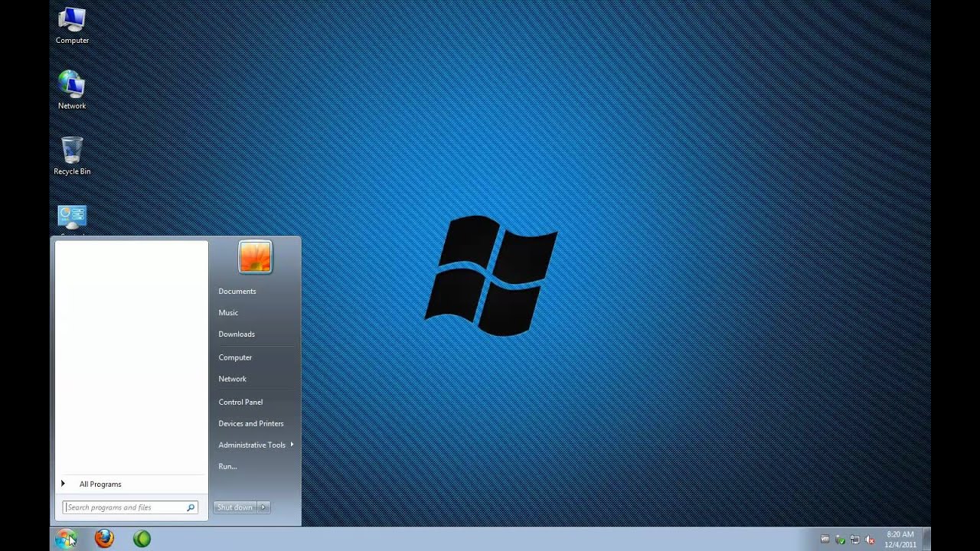980x551 pixels.
Task: Click the Show desktop strip
Action: (927, 539)
